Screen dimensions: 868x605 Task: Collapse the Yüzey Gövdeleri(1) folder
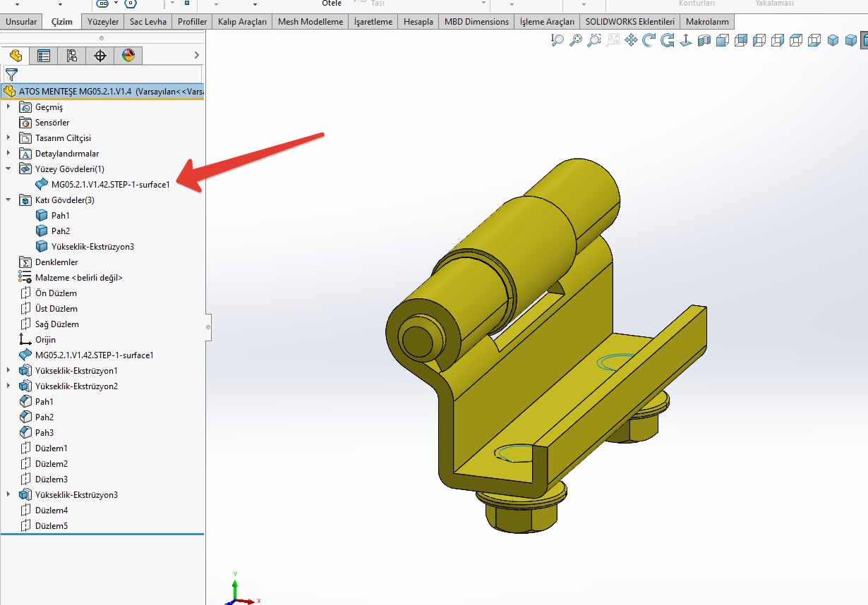pyautogui.click(x=8, y=169)
